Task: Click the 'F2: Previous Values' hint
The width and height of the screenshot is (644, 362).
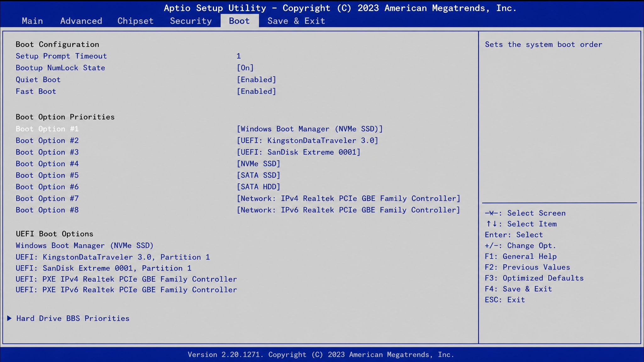Action: pos(527,267)
